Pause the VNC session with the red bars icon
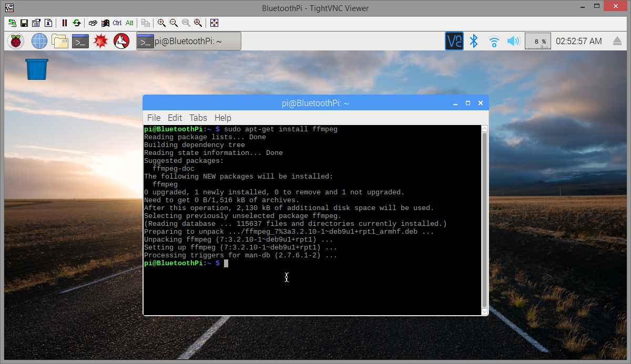 click(x=65, y=23)
